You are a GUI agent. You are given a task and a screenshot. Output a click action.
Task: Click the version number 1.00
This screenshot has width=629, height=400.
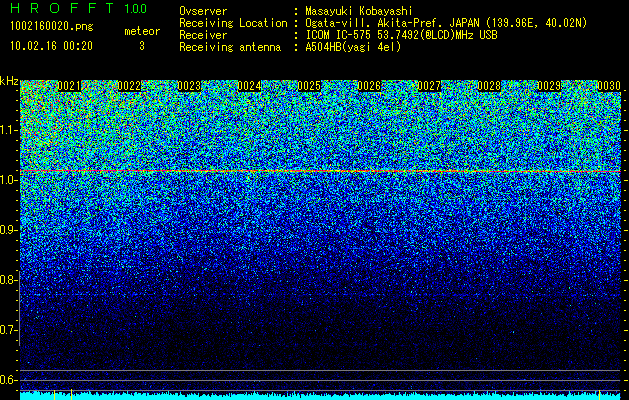coord(135,8)
